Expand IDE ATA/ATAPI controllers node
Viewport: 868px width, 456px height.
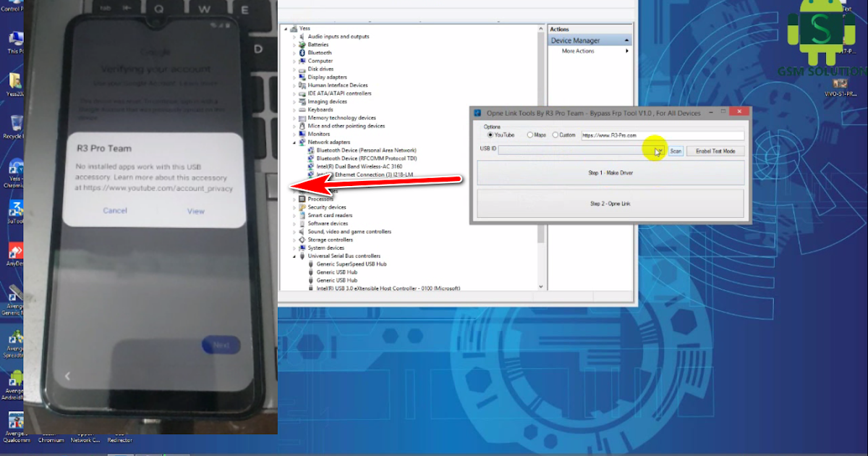coord(294,93)
